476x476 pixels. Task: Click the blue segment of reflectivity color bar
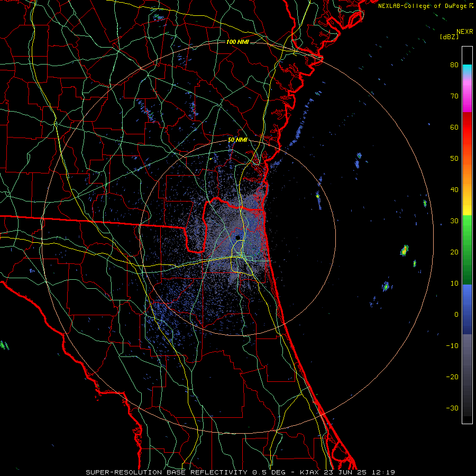pyautogui.click(x=467, y=309)
